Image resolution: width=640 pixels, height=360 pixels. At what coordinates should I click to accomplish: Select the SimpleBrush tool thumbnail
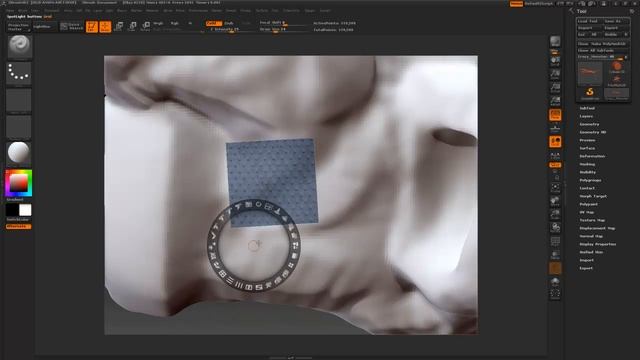coord(590,93)
